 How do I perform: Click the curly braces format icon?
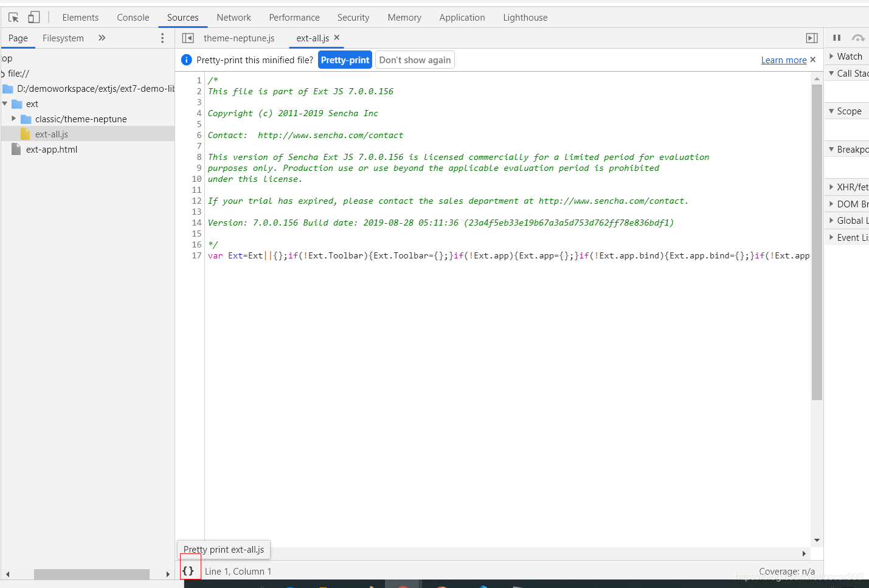189,571
